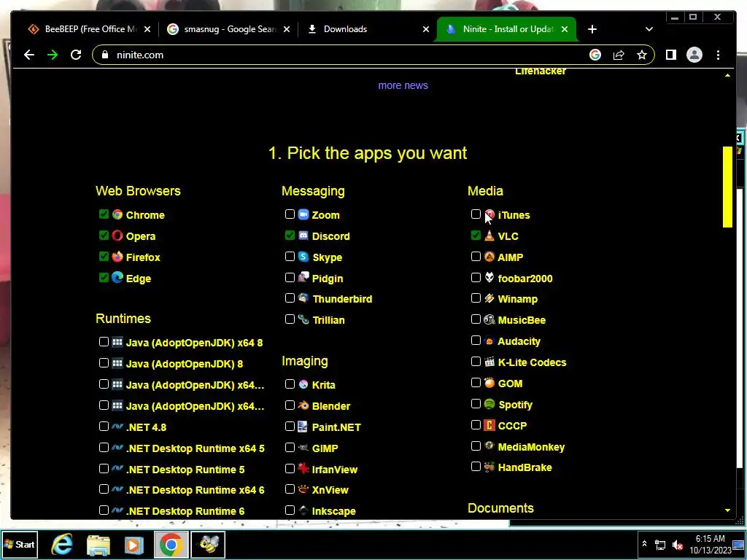Click the Spotify logo icon
This screenshot has width=747, height=560.
[x=489, y=404]
